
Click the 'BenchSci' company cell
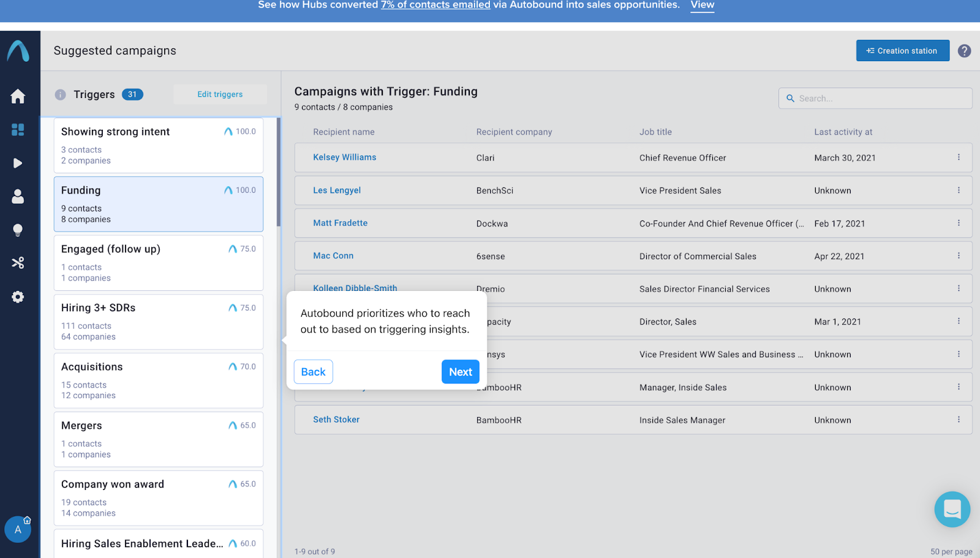495,190
